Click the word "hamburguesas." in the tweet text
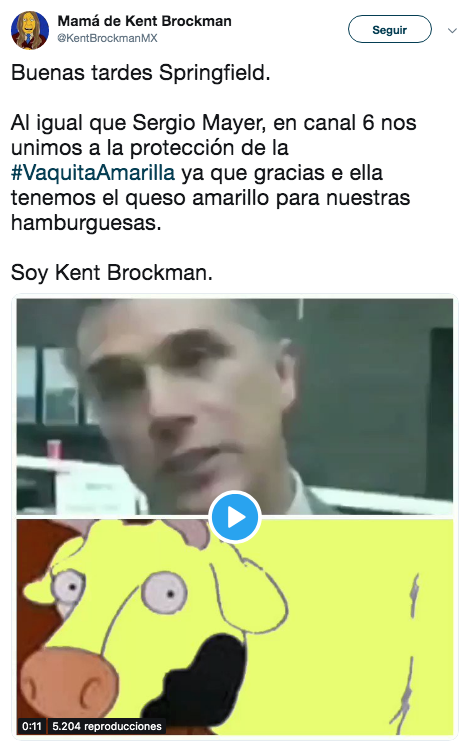Viewport: 466px width, 751px height. [86, 223]
